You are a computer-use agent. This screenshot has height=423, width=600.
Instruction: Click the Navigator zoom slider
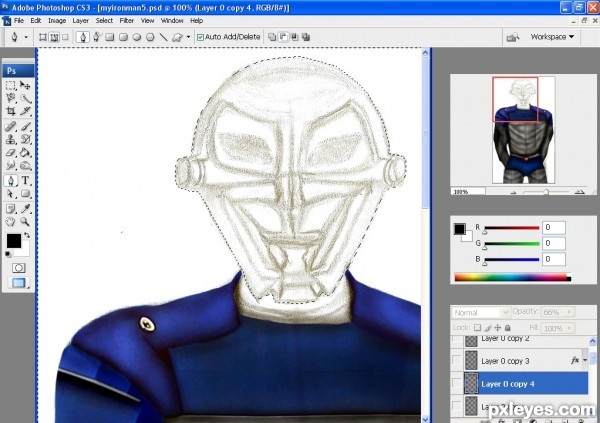[546, 192]
